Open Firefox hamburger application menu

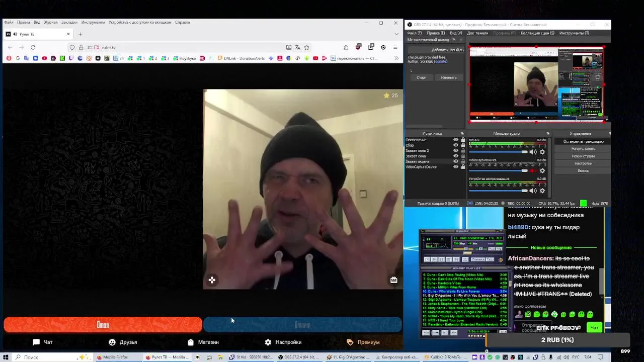[395, 47]
